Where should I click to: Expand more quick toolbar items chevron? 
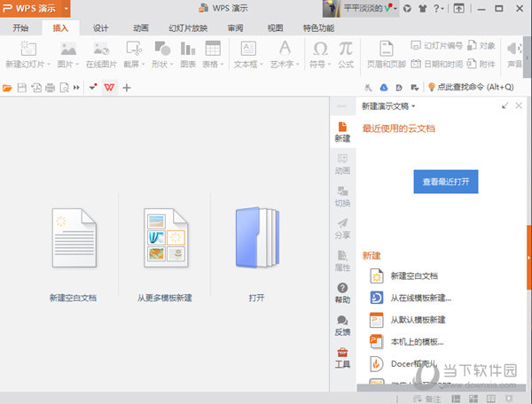[x=76, y=88]
